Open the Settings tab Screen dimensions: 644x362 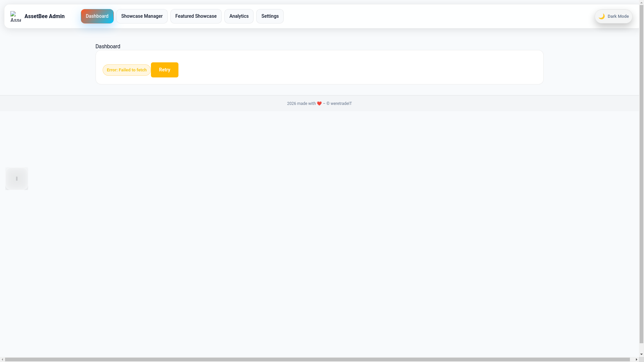point(270,16)
